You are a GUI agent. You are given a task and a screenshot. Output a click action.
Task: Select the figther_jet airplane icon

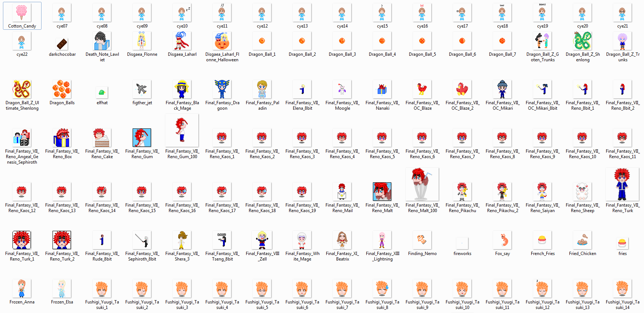coord(142,89)
